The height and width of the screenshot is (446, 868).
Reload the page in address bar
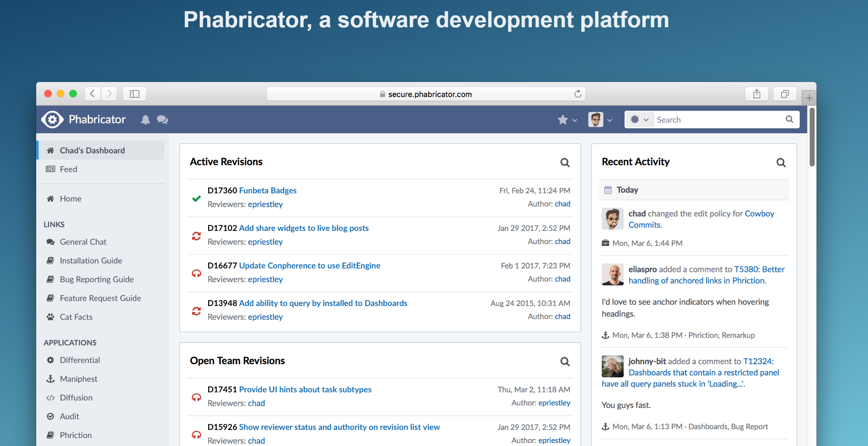[577, 94]
